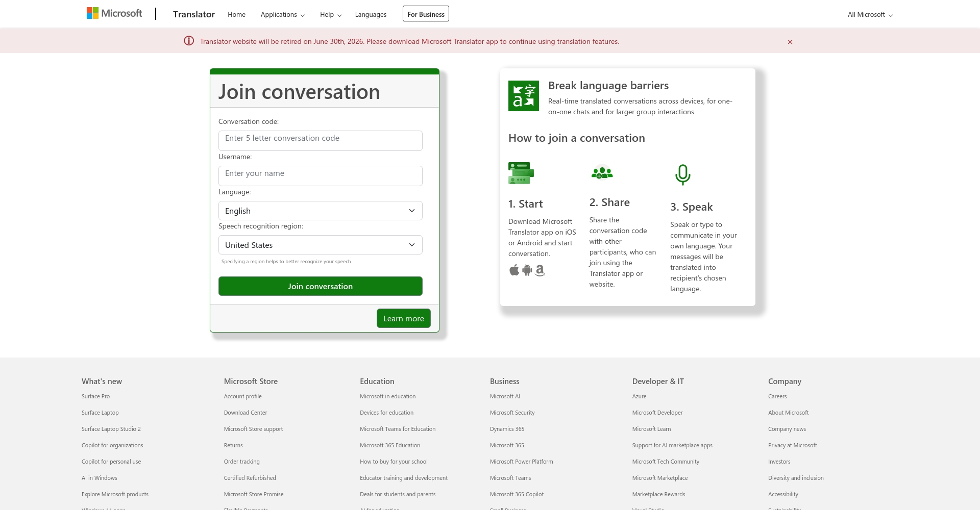
Task: Click the Microsoft logo in header
Action: (114, 13)
